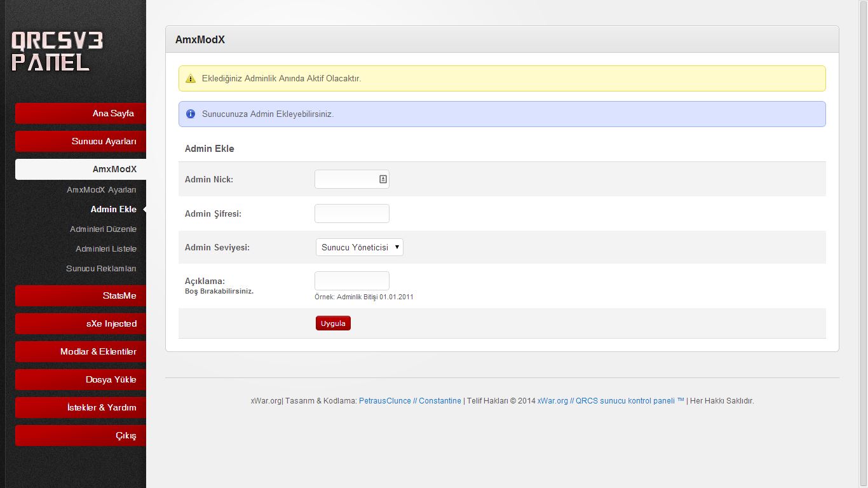Viewport: 868px width, 488px height.
Task: Go to Adminleri Listele page
Action: 106,249
